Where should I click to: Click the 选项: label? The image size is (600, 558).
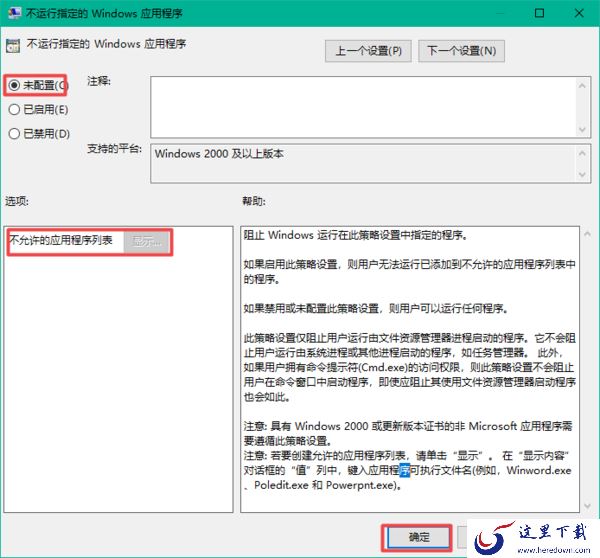coord(16,201)
